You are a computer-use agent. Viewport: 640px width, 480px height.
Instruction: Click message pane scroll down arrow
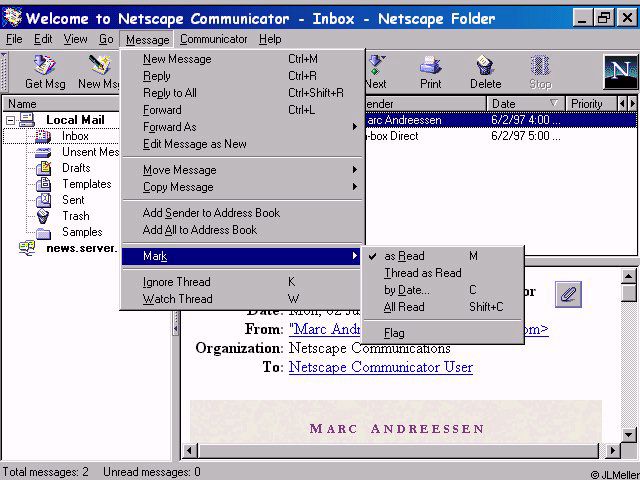pyautogui.click(x=629, y=435)
